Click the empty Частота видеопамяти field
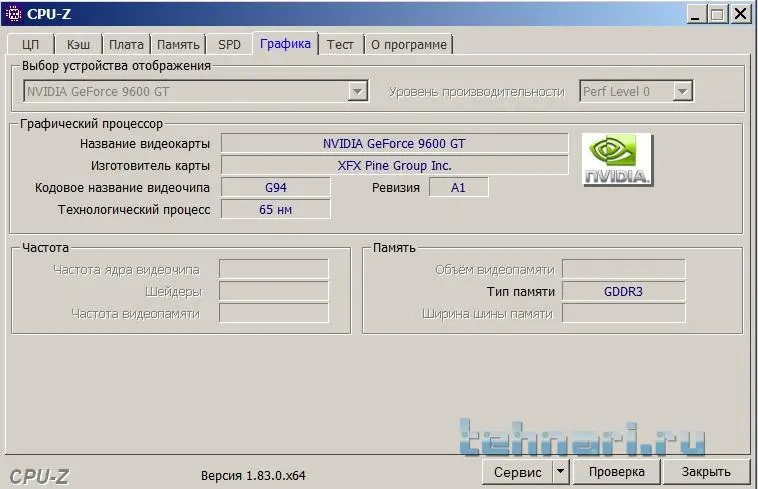The image size is (758, 489). 274,313
